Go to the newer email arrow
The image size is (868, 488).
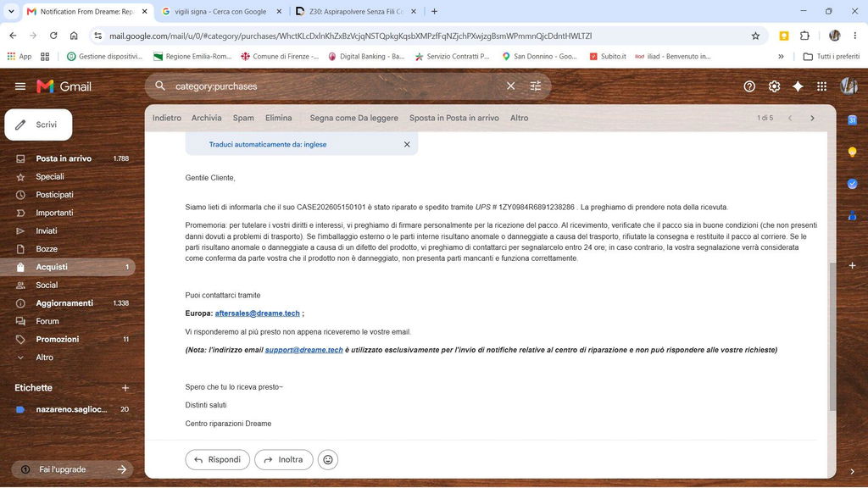tap(790, 118)
